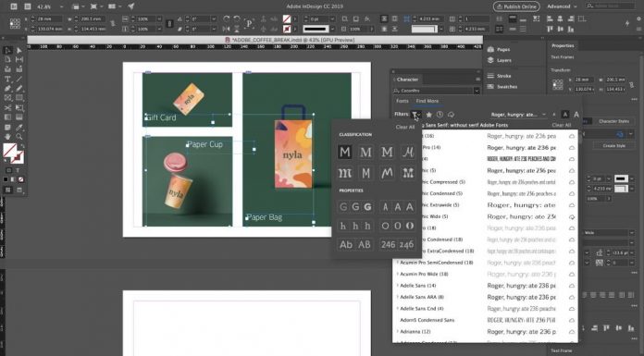Expand the Acumin Pro Wide font family
The width and height of the screenshot is (644, 356).
[398, 274]
